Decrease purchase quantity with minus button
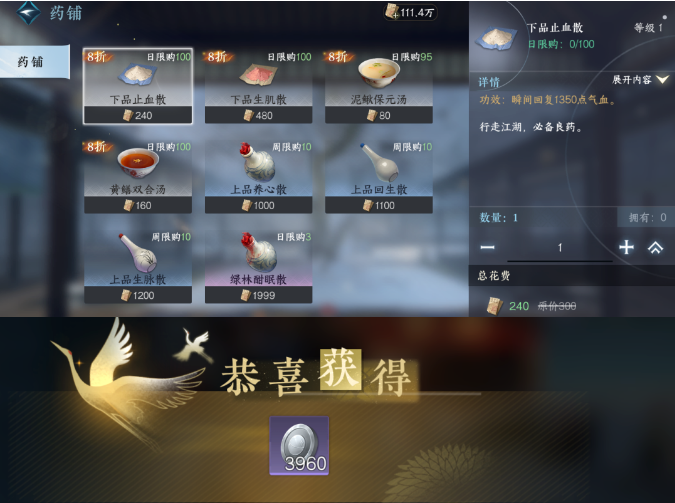The height and width of the screenshot is (503, 675). [x=487, y=247]
